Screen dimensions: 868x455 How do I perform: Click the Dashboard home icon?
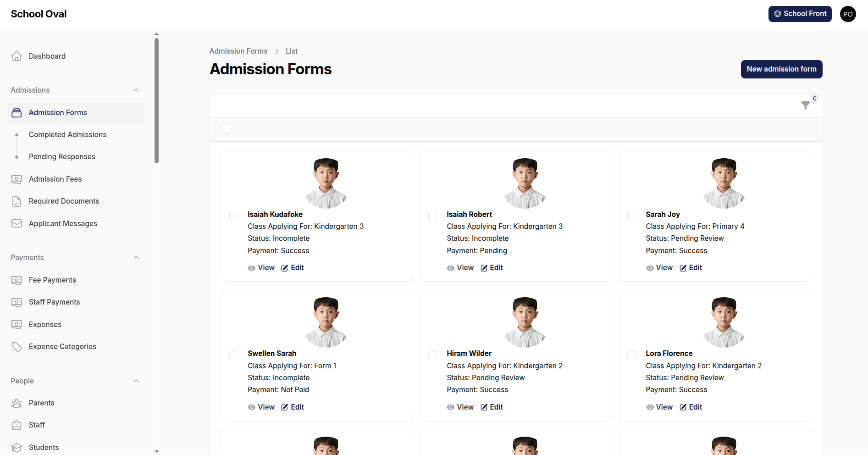point(17,56)
